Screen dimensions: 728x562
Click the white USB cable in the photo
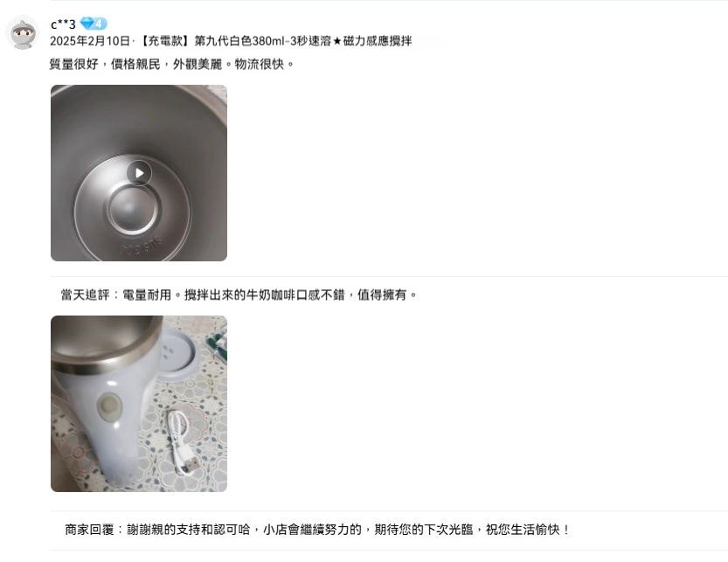(184, 441)
